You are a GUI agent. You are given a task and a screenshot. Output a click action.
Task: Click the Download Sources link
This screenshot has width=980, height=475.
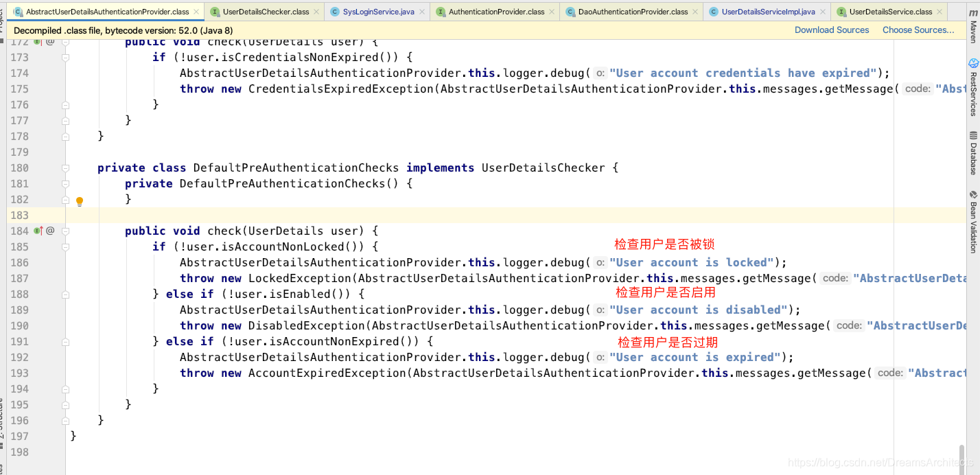tap(832, 30)
